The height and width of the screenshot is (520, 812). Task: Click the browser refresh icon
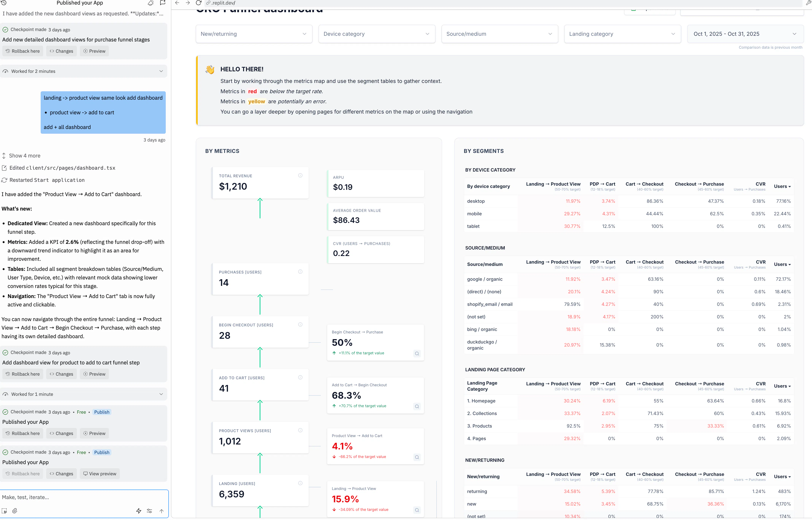coord(199,3)
